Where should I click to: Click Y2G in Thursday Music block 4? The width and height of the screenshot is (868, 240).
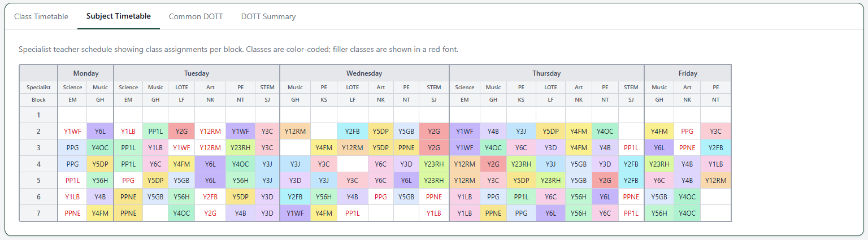(493, 164)
